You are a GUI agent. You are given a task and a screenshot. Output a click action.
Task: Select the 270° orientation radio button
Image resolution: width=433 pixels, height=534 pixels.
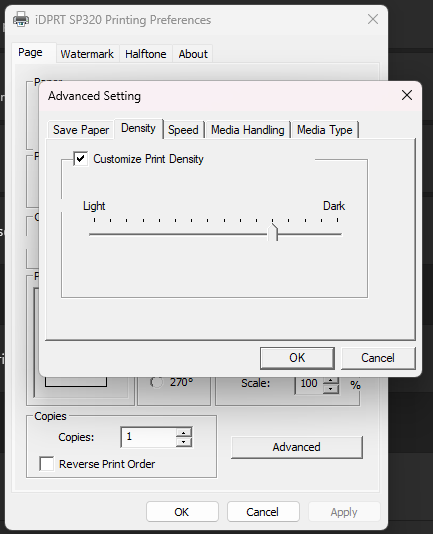(x=156, y=382)
